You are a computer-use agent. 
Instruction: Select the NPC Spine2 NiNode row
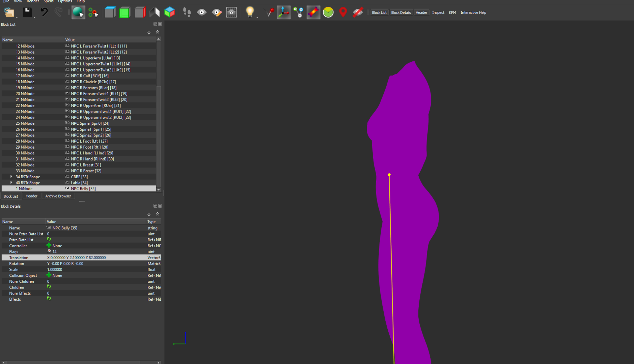point(91,135)
